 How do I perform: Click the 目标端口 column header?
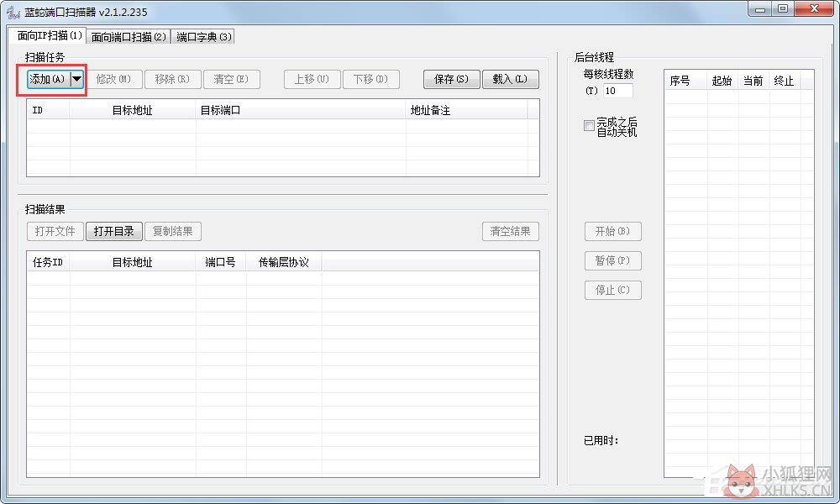point(301,110)
